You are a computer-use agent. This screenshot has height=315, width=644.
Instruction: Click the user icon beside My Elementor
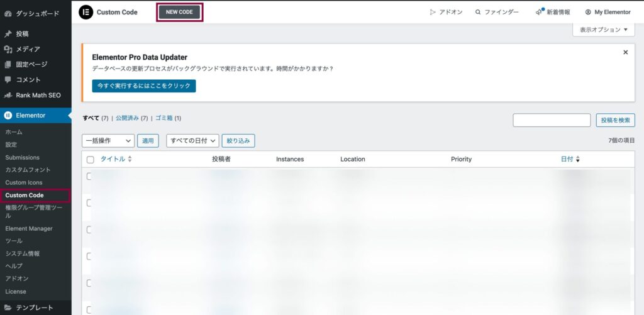tap(588, 13)
